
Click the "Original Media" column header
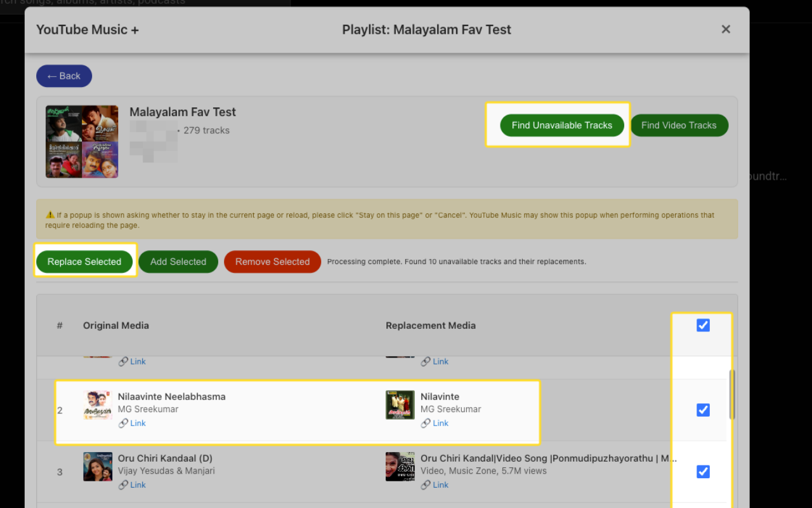click(116, 325)
